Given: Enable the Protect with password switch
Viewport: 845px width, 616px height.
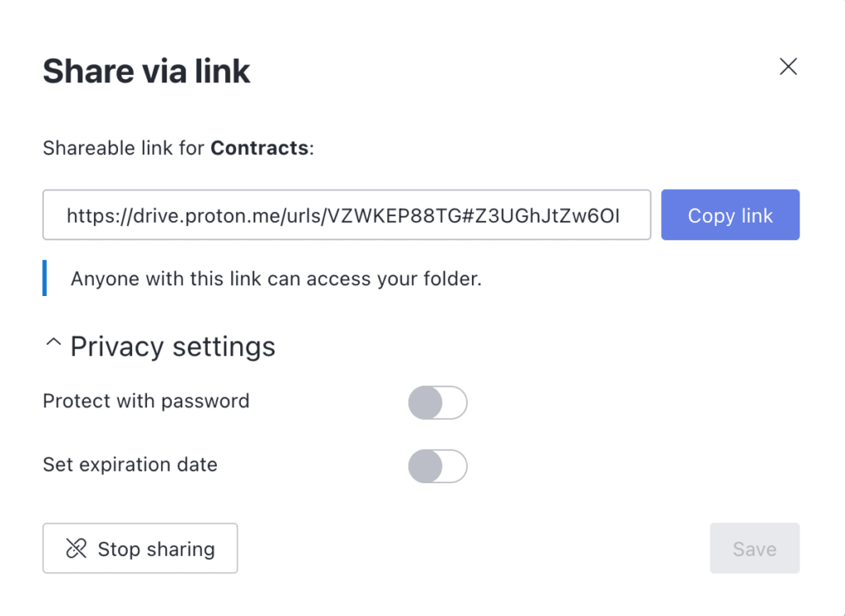Looking at the screenshot, I should pyautogui.click(x=437, y=403).
